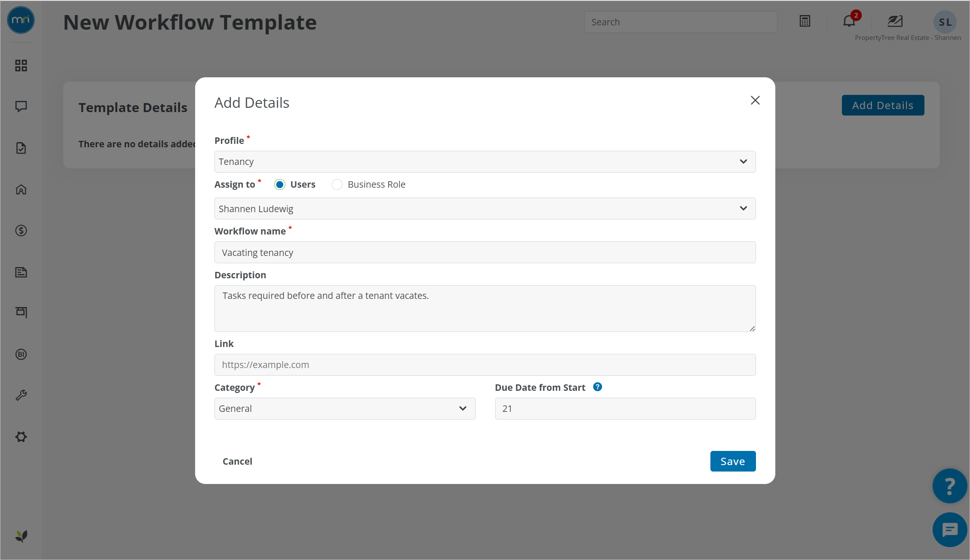Screen dimensions: 970x560
Task: Click the Assign to label
Action: click(235, 185)
